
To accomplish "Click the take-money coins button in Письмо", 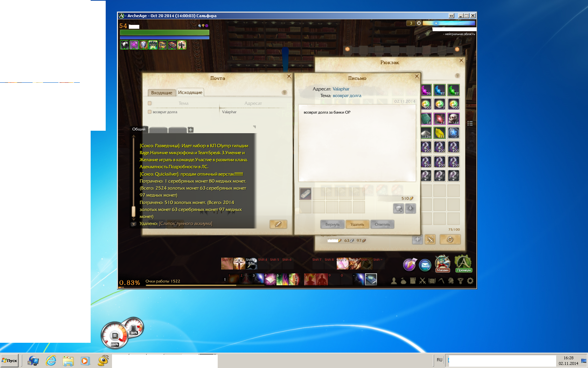I will 399,209.
